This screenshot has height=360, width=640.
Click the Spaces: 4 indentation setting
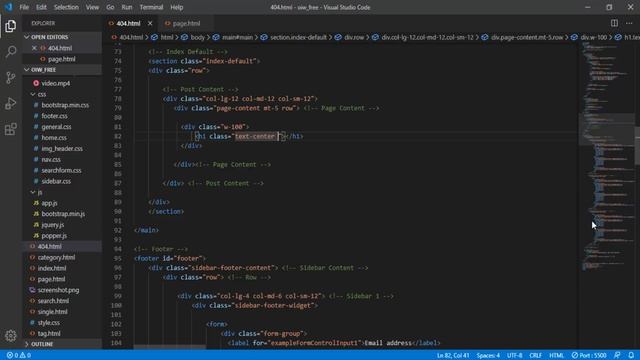click(488, 355)
